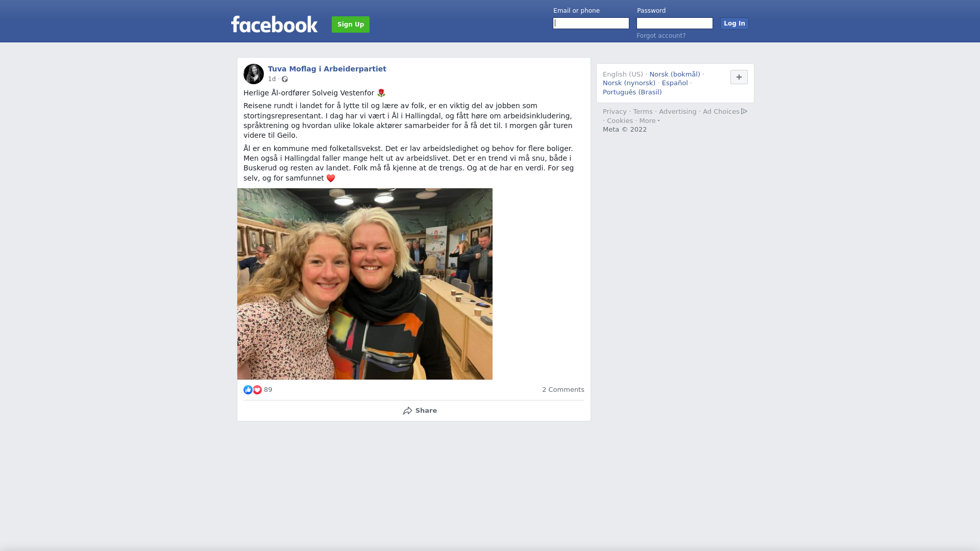Image resolution: width=980 pixels, height=551 pixels.
Task: Switch language to Español
Action: click(675, 83)
